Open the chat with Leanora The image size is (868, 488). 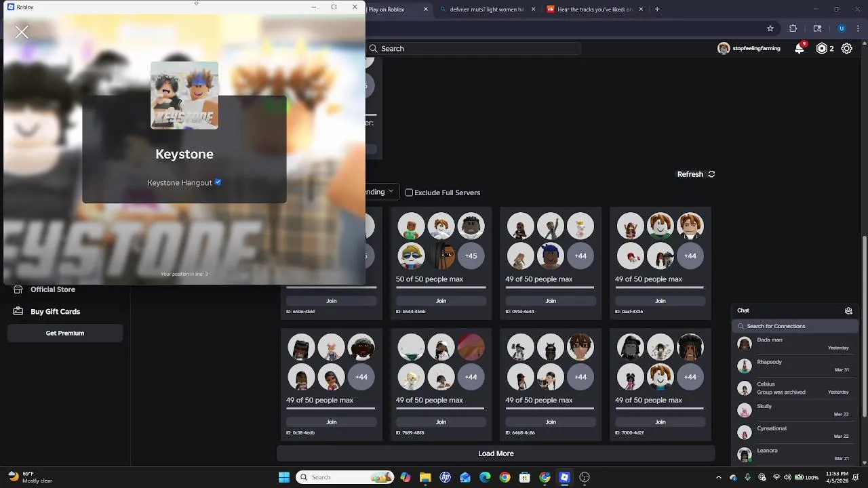[x=794, y=454]
